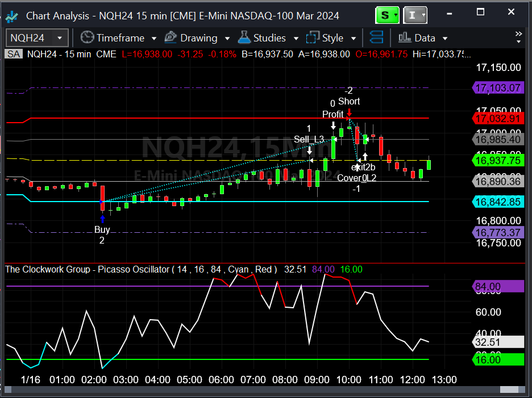Open dropdown arrow on gray I button
The width and height of the screenshot is (532, 398).
424,15
